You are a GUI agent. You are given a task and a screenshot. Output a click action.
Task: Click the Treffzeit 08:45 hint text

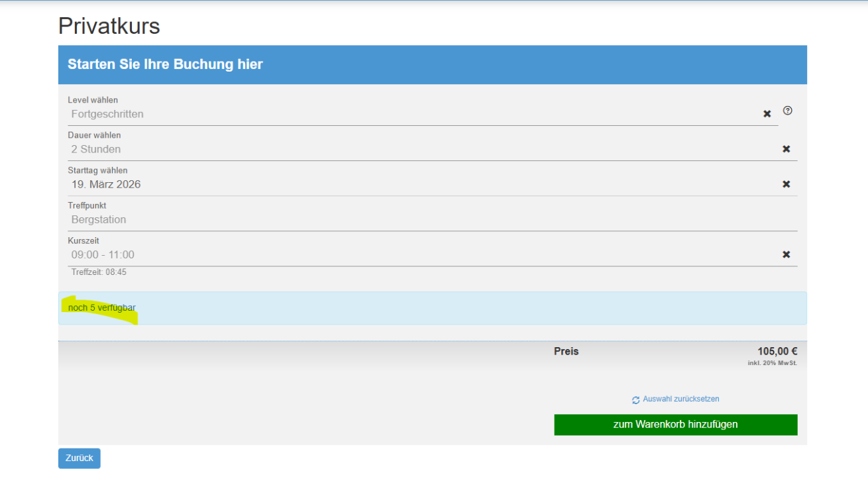[x=99, y=272]
